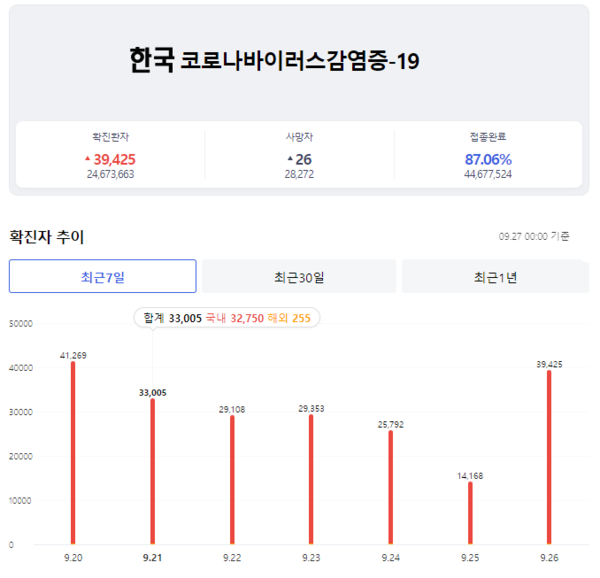This screenshot has width=600, height=578.
Task: Click the 9.21 date axis label
Action: click(x=153, y=558)
